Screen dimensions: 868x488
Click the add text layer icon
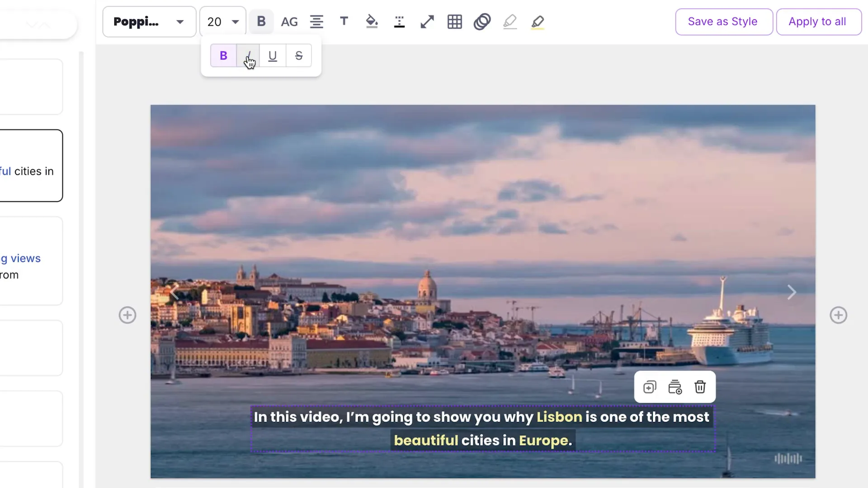click(x=675, y=387)
